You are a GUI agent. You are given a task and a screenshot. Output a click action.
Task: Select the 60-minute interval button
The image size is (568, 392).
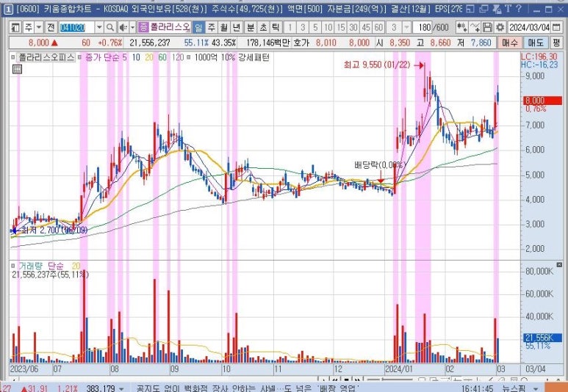(x=378, y=26)
